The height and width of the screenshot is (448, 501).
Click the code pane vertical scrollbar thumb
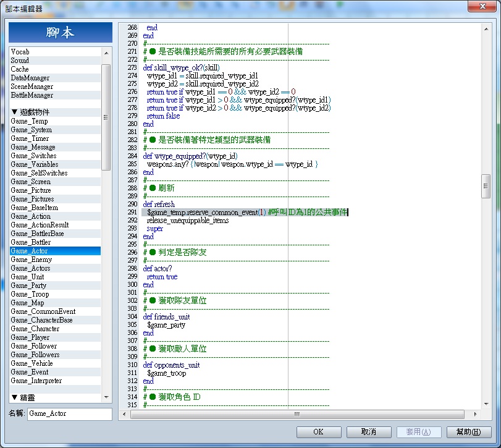(x=486, y=186)
